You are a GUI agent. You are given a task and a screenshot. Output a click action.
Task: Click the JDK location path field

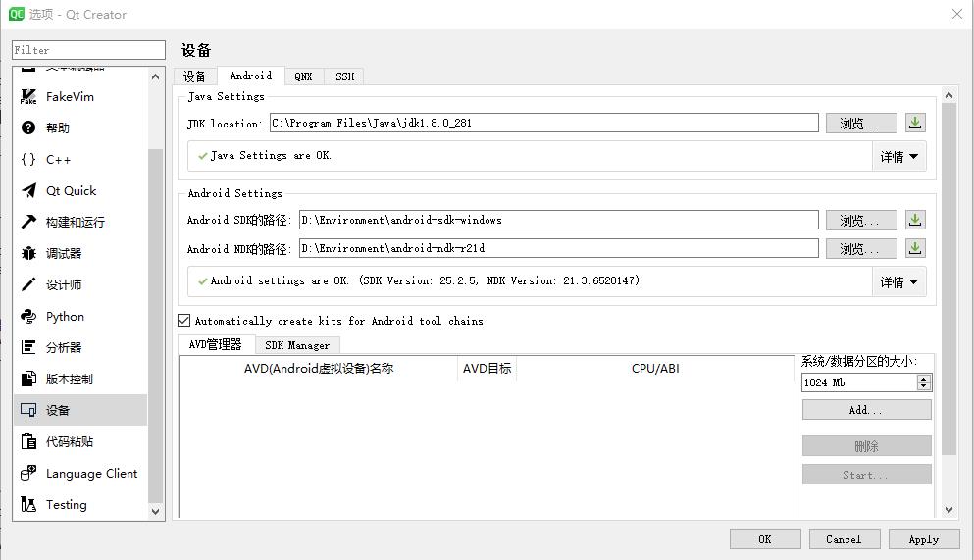544,123
